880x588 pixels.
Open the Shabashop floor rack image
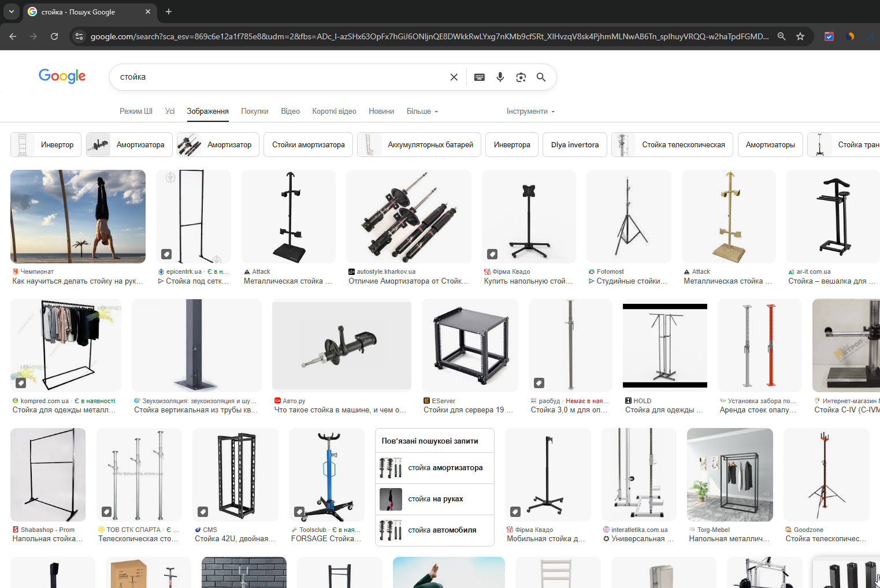coord(48,475)
